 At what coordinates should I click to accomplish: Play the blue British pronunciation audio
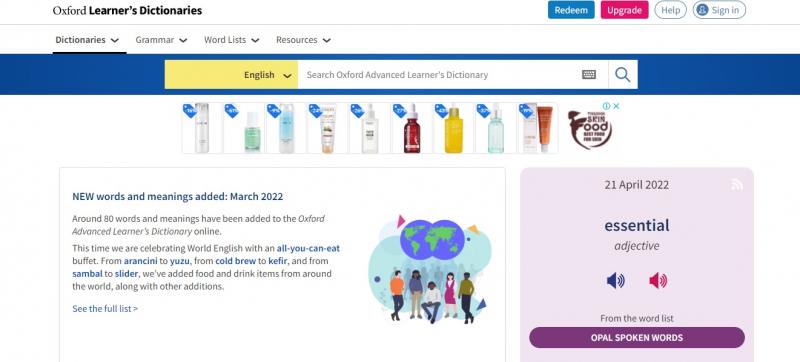coord(616,280)
